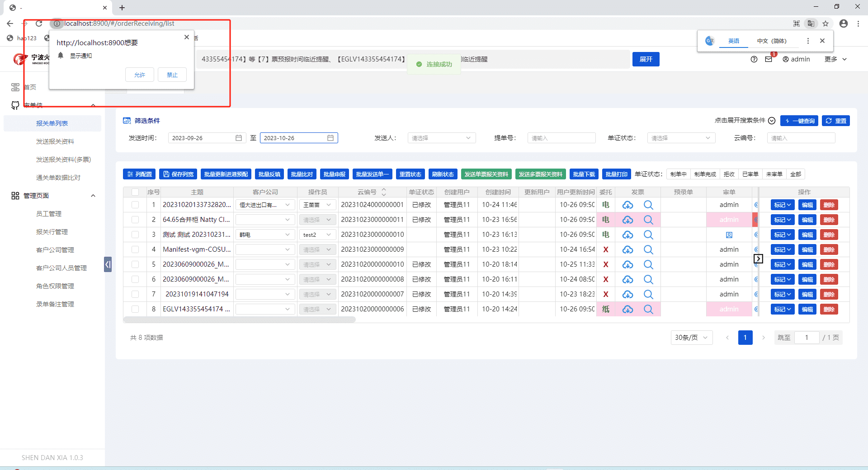Click the cloud download icon in row 8

pos(627,309)
